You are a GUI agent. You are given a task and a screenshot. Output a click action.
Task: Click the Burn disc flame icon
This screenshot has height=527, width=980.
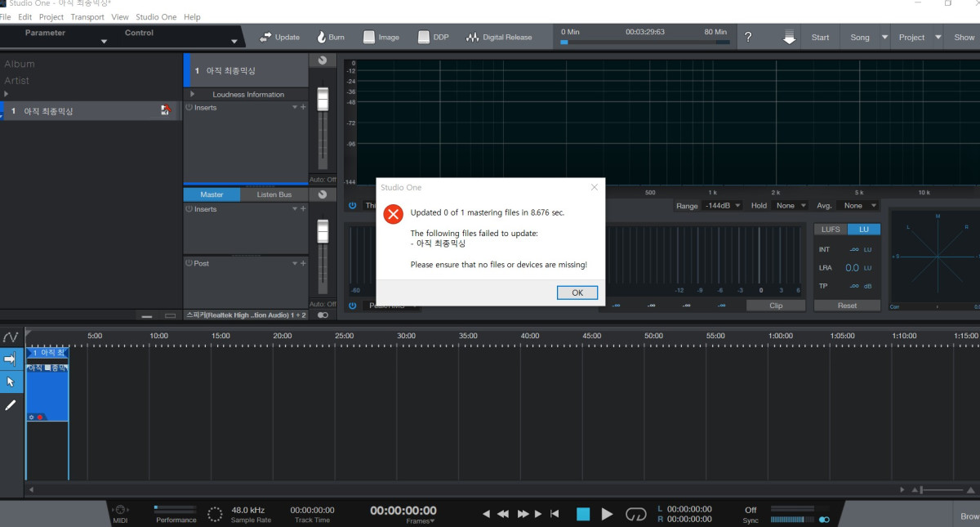point(321,38)
